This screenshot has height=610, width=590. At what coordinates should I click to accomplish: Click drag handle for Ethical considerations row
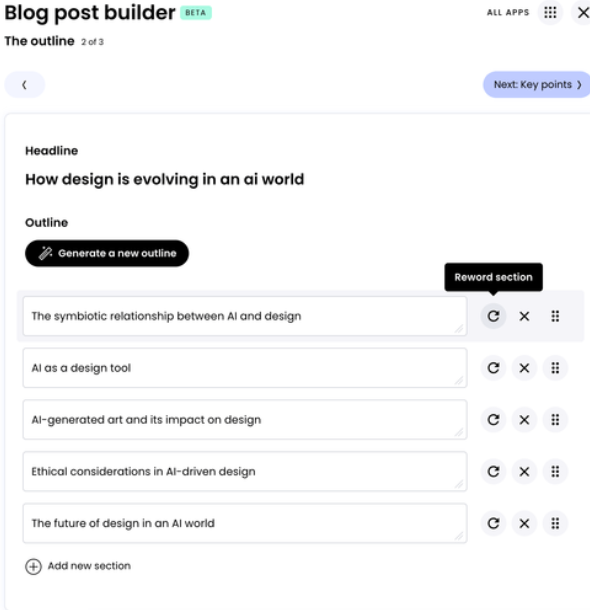tap(555, 471)
